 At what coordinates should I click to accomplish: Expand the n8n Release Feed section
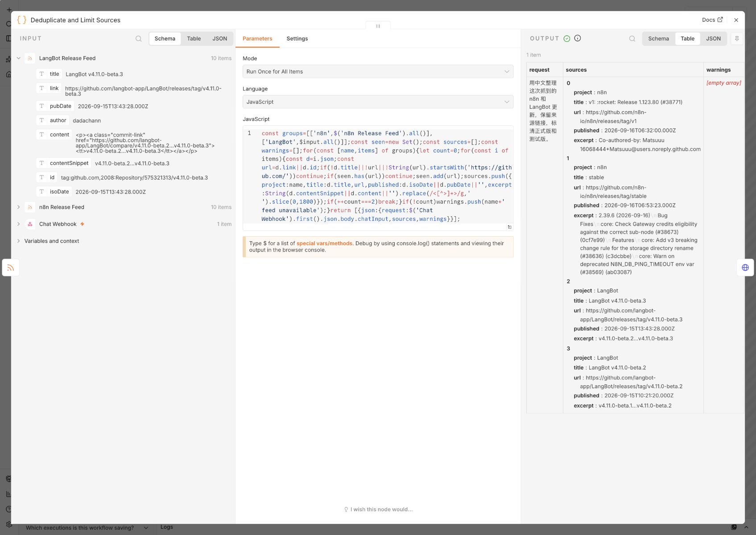tap(19, 207)
